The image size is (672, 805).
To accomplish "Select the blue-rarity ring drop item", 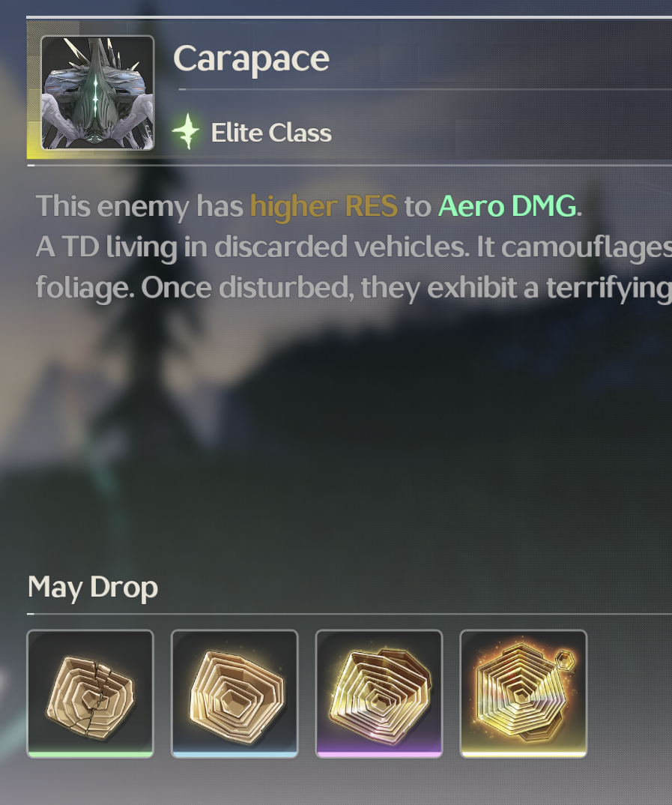I will (234, 693).
